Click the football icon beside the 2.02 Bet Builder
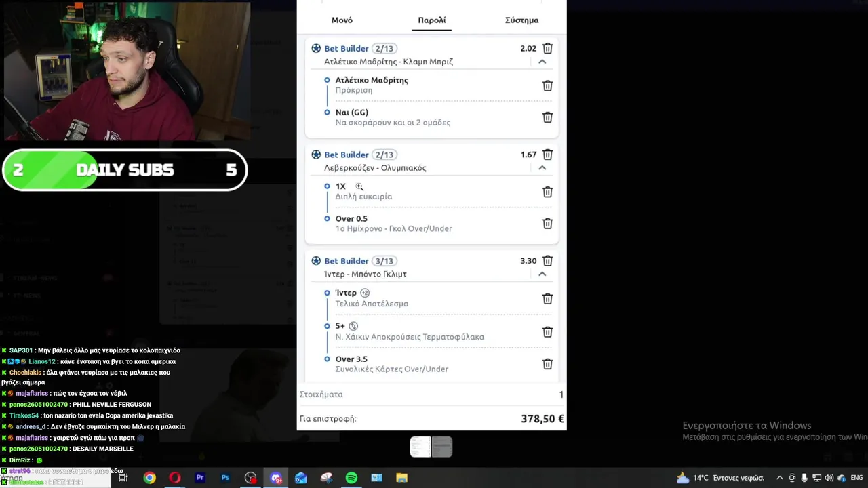Image resolution: width=868 pixels, height=488 pixels. pos(316,48)
